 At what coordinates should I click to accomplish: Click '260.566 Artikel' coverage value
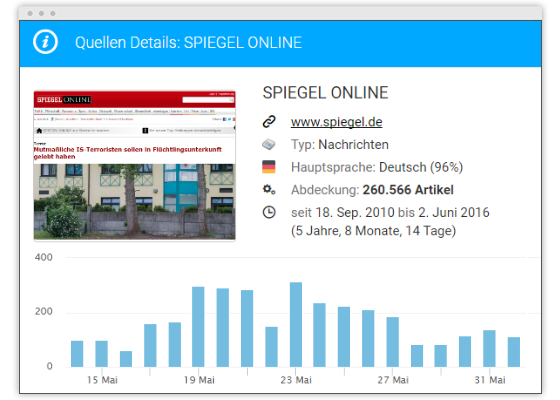408,190
